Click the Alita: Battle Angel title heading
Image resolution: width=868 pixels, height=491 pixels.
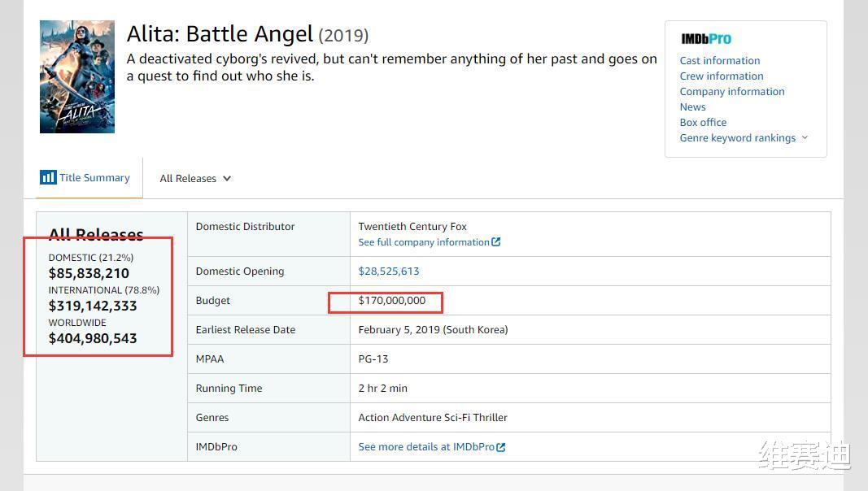pyautogui.click(x=220, y=34)
